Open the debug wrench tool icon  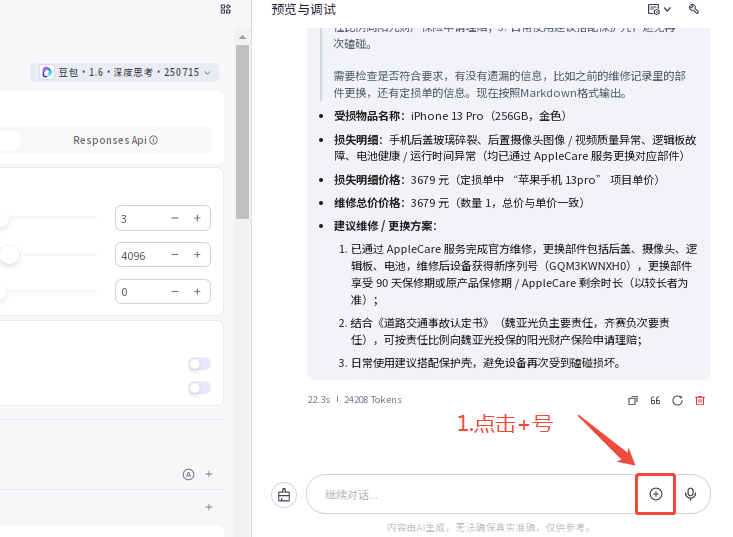pos(694,9)
